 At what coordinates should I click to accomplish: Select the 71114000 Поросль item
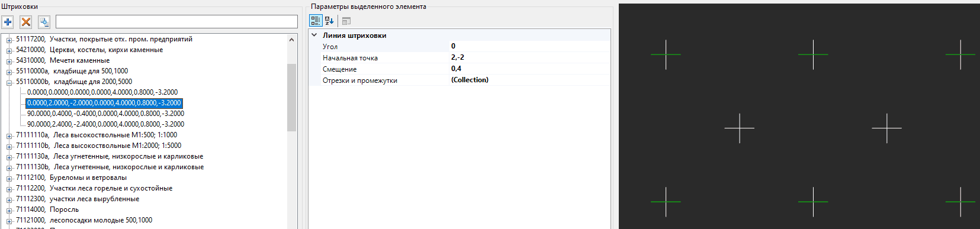47,209
